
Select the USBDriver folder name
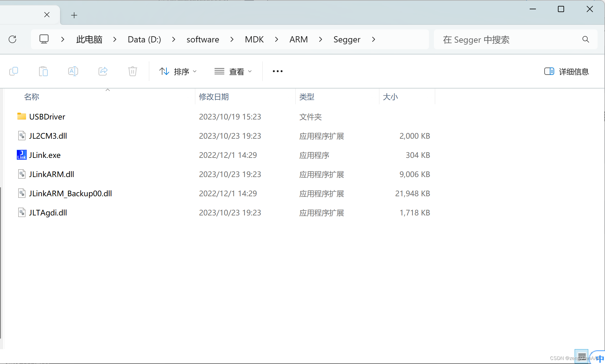47,117
